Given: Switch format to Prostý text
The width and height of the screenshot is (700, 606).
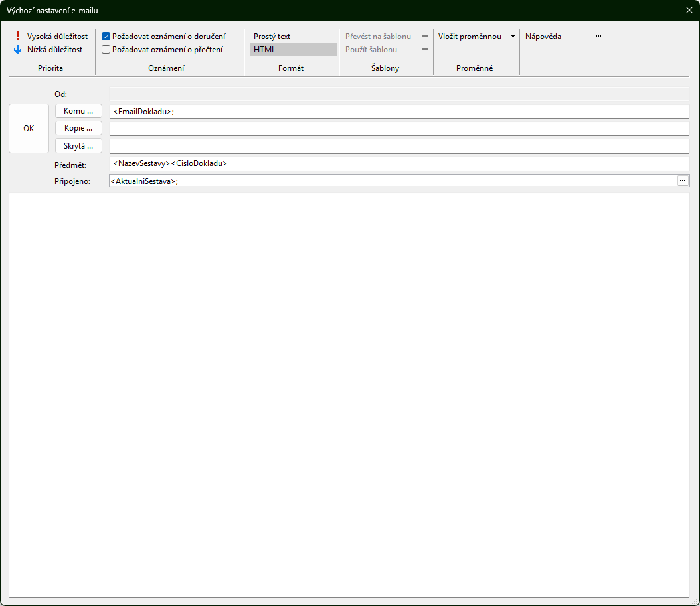Looking at the screenshot, I should click(x=272, y=37).
